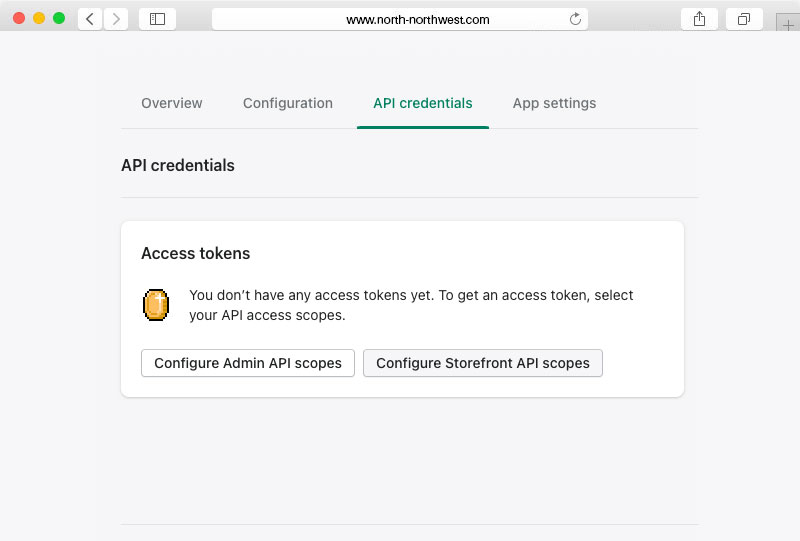This screenshot has width=800, height=541.
Task: Select the API credentials tab
Action: point(422,103)
